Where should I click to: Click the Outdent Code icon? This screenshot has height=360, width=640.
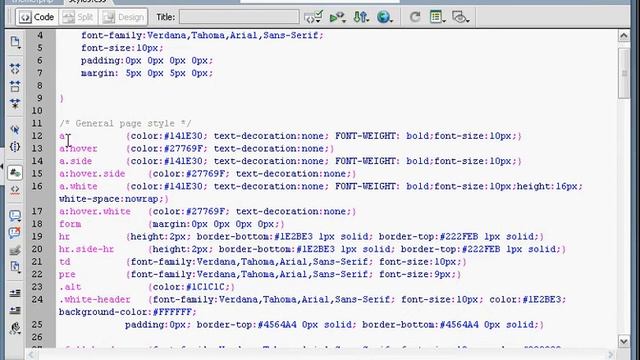[15, 311]
